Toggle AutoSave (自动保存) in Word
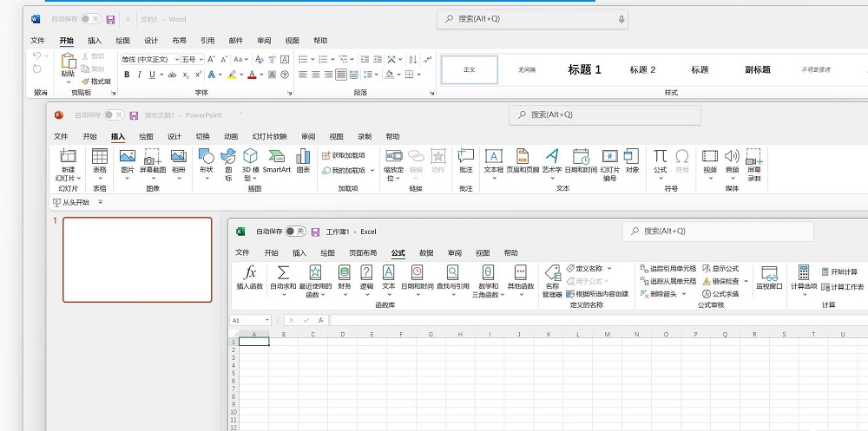This screenshot has height=431, width=868. pos(90,18)
